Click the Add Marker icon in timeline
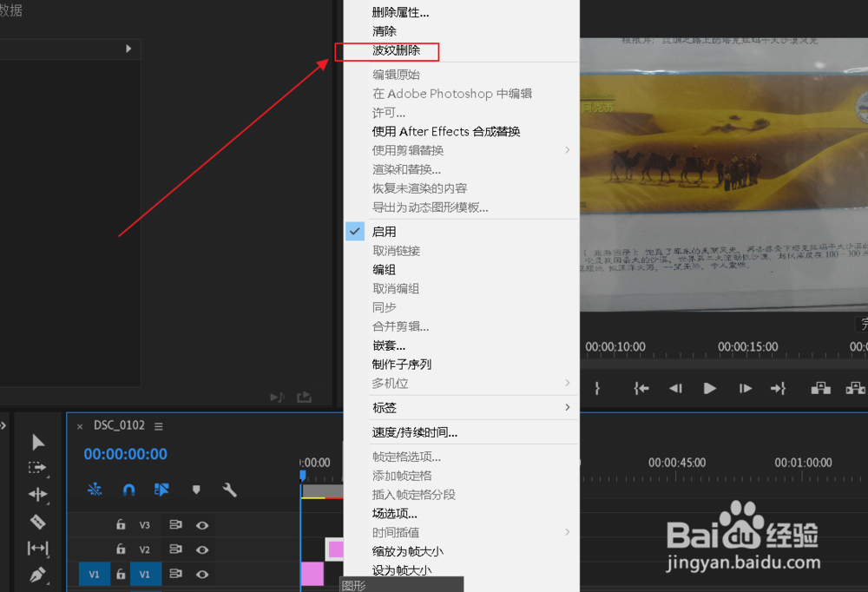868x592 pixels. click(x=196, y=490)
